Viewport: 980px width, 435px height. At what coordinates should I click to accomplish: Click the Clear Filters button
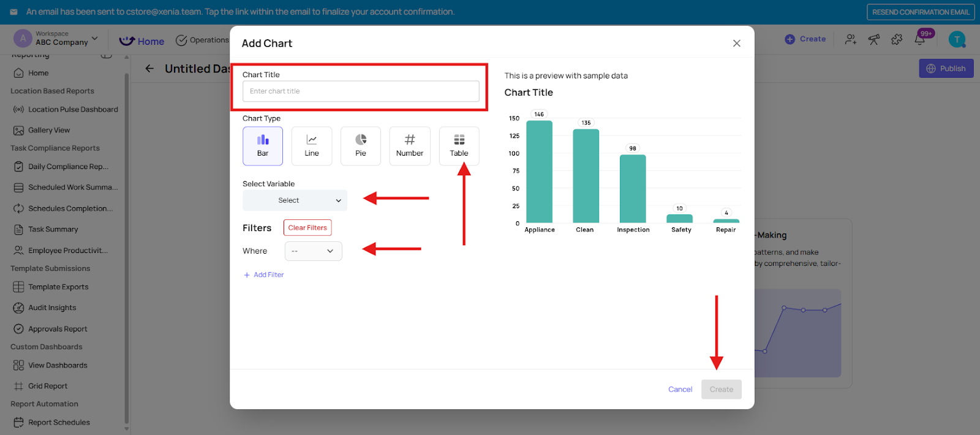[x=307, y=228]
